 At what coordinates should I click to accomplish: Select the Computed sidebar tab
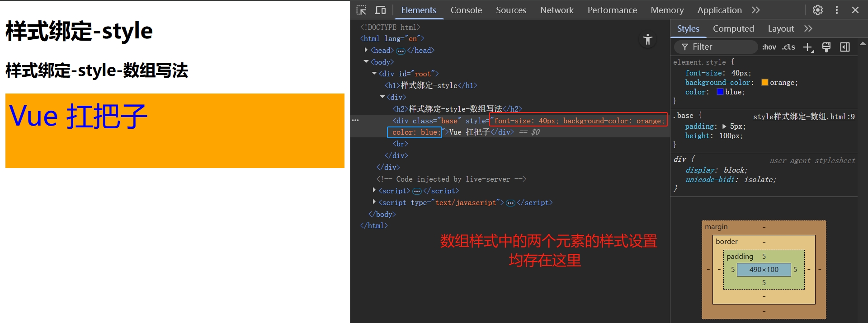(733, 28)
